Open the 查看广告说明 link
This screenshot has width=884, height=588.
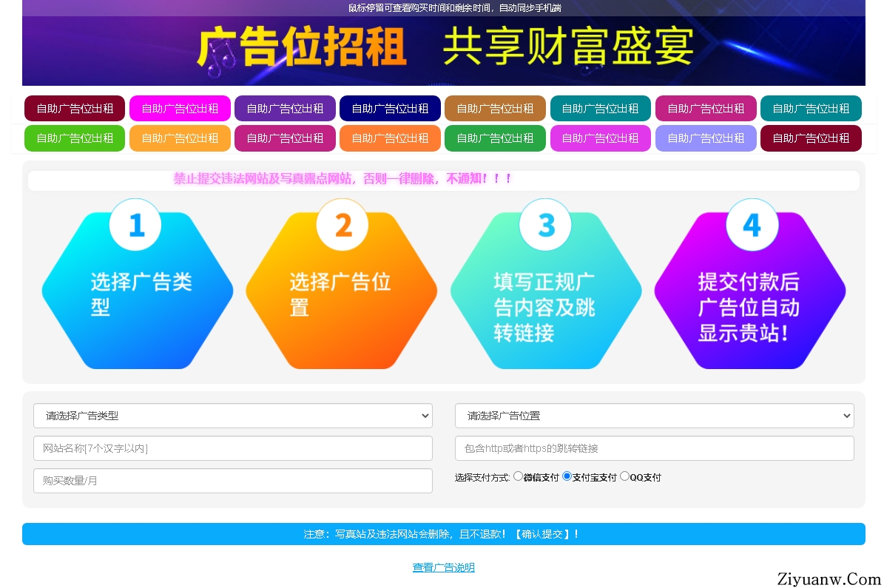pos(443,567)
